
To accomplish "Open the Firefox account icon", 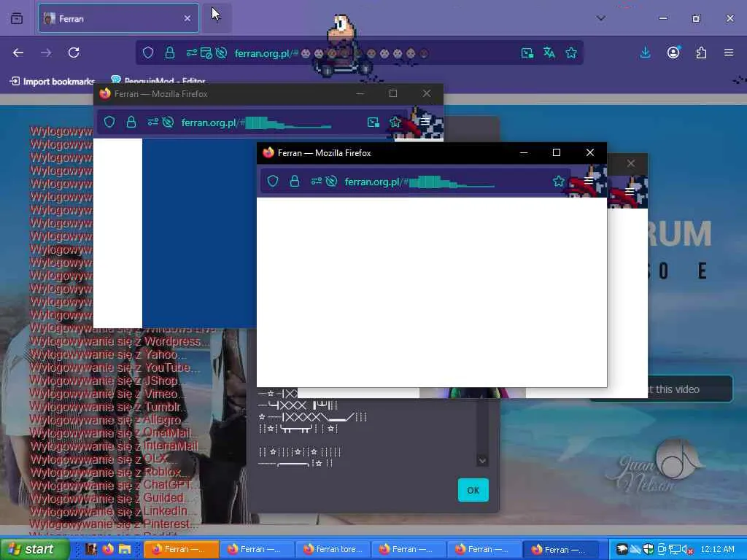I will tap(673, 52).
